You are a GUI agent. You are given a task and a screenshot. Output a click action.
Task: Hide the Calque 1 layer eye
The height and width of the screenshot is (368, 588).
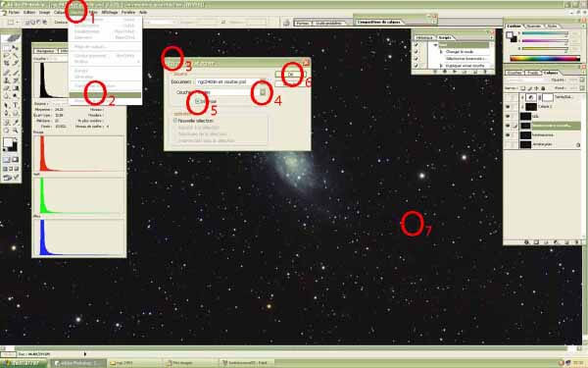point(508,107)
